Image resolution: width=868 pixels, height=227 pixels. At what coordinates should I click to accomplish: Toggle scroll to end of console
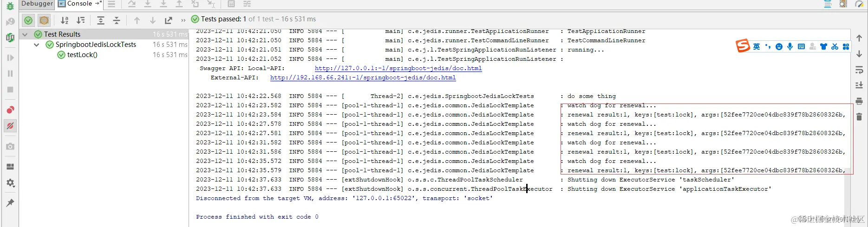pos(859,85)
